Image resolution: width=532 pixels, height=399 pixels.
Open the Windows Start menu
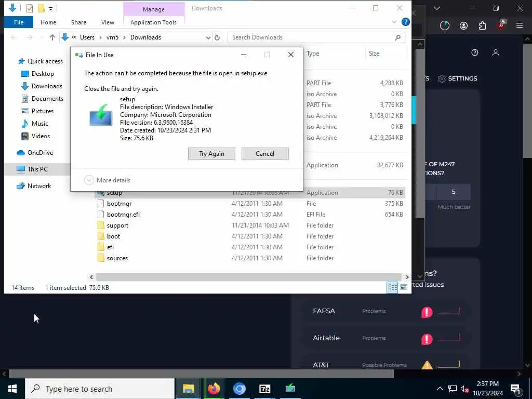pos(12,389)
